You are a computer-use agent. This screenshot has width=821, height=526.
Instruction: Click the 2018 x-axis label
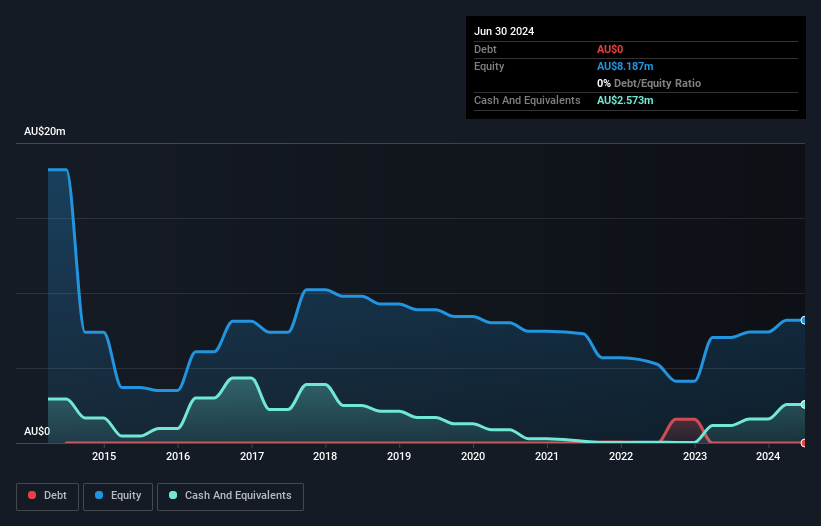pyautogui.click(x=325, y=456)
